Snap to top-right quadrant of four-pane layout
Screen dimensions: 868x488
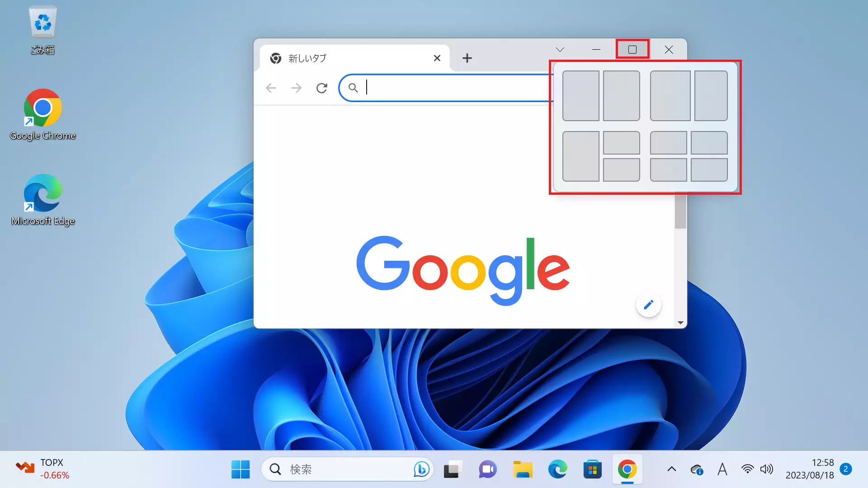(x=709, y=143)
